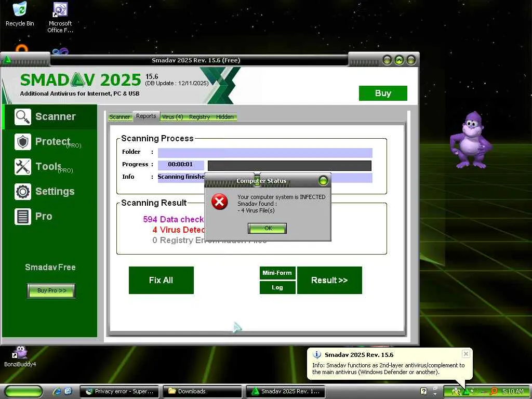Open the Tools wrench icon
This screenshot has width=532, height=399.
click(23, 167)
